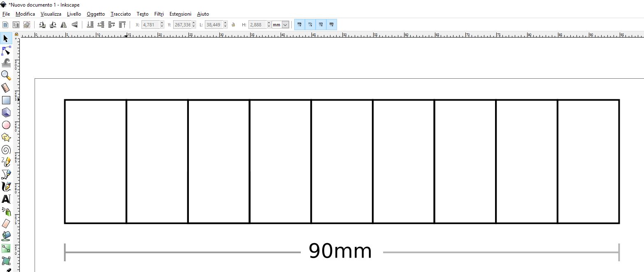This screenshot has height=272, width=644.
Task: Open the Visualizza menu
Action: point(51,14)
